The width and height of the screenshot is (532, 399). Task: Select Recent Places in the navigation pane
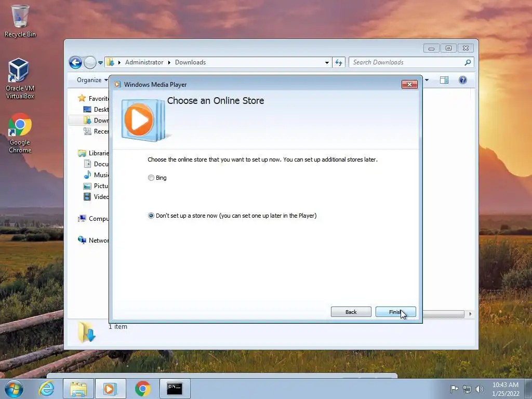pos(96,131)
